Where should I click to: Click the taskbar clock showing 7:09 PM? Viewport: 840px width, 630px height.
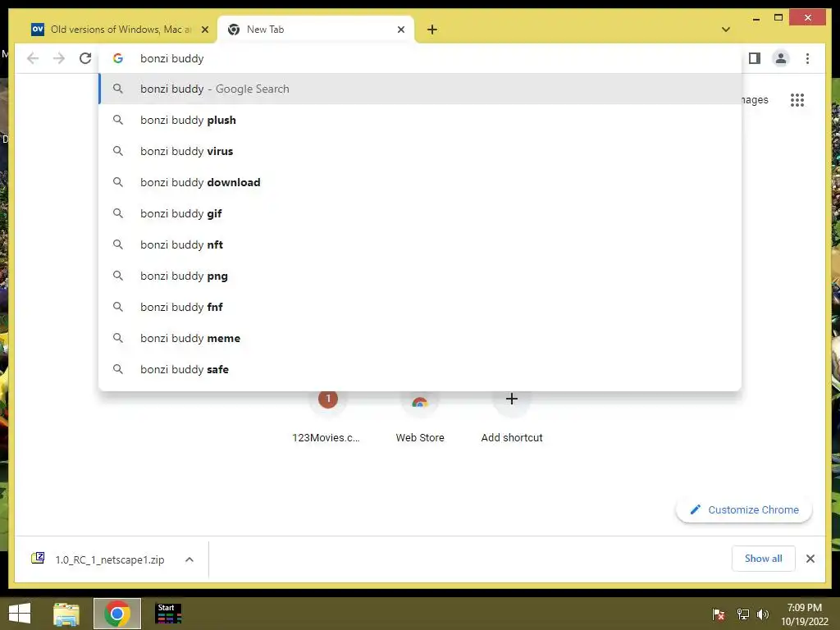804,614
